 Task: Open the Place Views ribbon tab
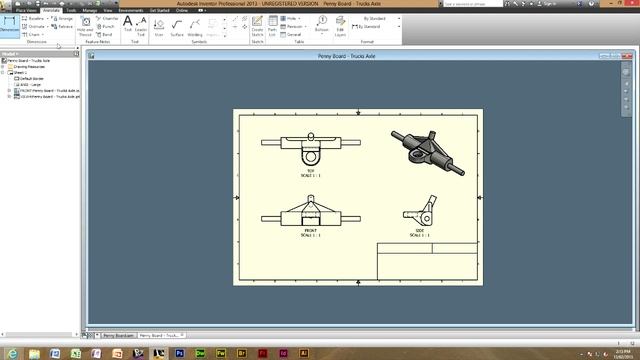[x=26, y=10]
